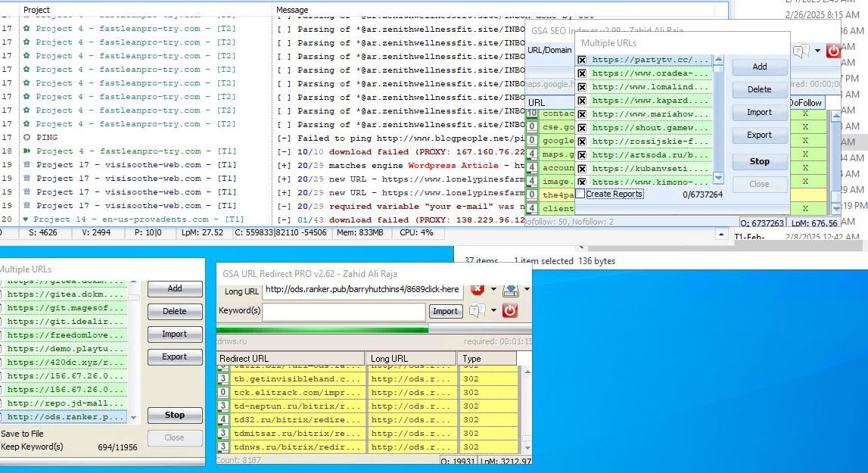Open dropdown arrow beside red X icon

[493, 289]
